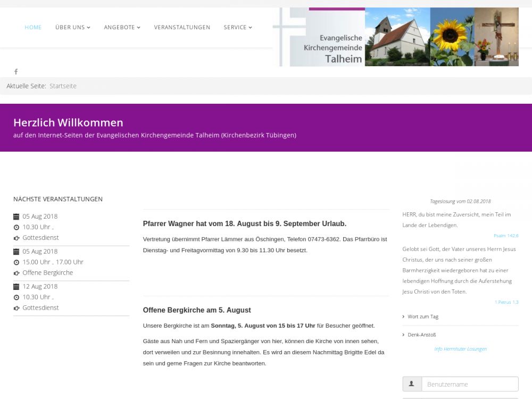Viewport: 532px width, 399px height.
Task: Open the article Offene Bergkirche am 5. August
Action: 197,310
